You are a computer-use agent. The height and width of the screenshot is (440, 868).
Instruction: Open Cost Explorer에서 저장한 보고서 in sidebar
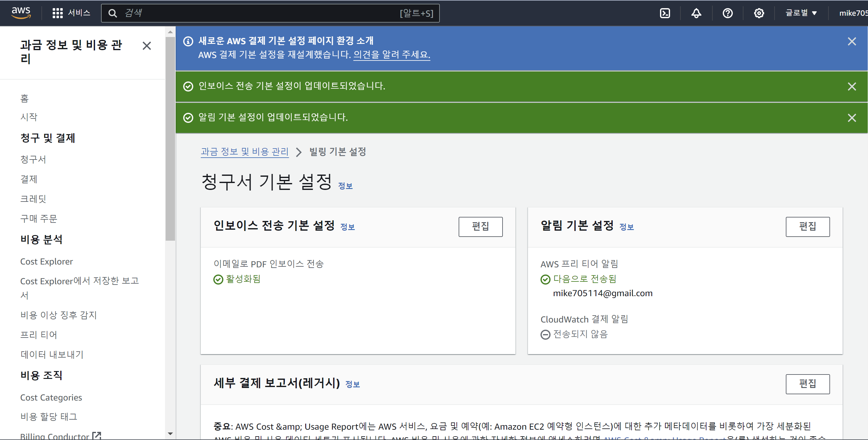pos(79,288)
